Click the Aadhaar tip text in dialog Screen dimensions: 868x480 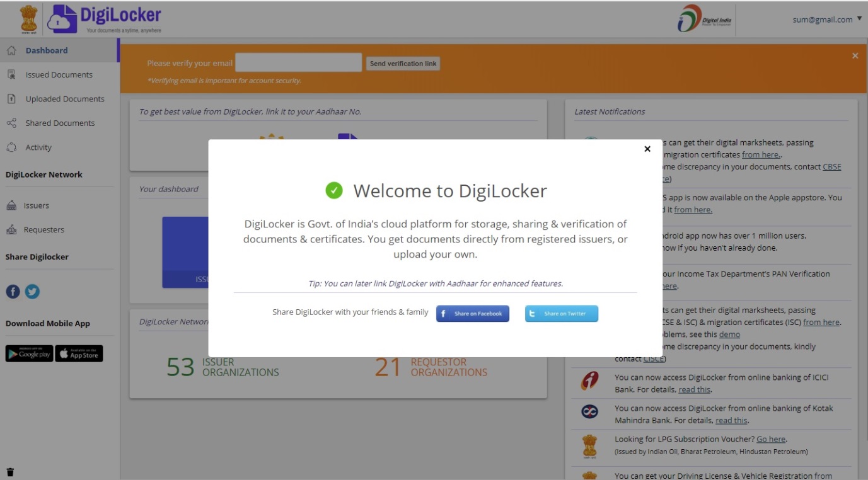tap(436, 283)
